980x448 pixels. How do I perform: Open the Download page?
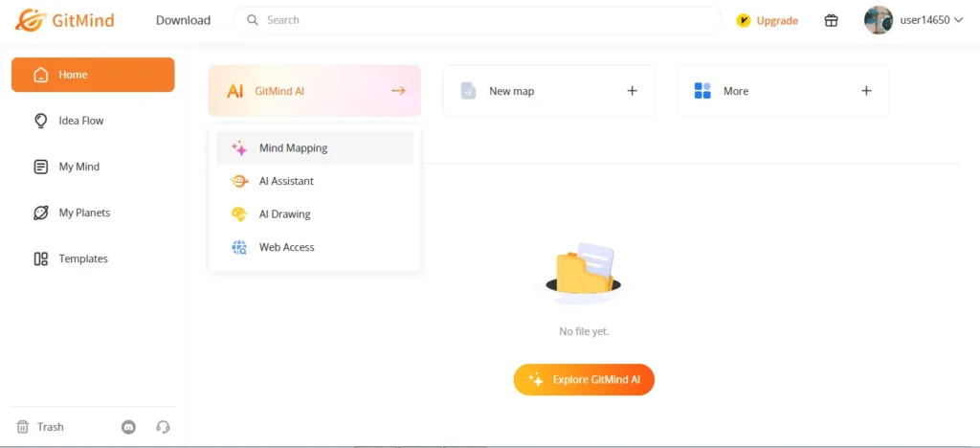(x=183, y=20)
